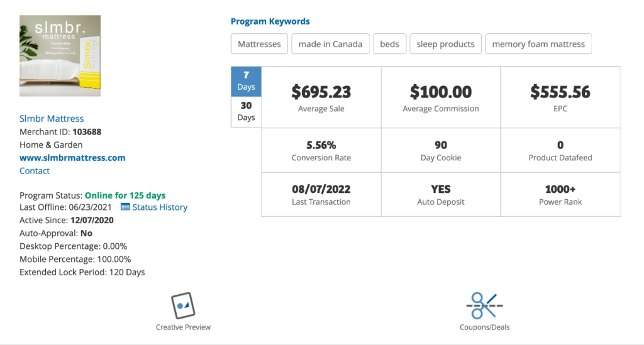Open the Slmbr Mattress merchant link
Viewport: 644px width, 345px height.
point(52,119)
